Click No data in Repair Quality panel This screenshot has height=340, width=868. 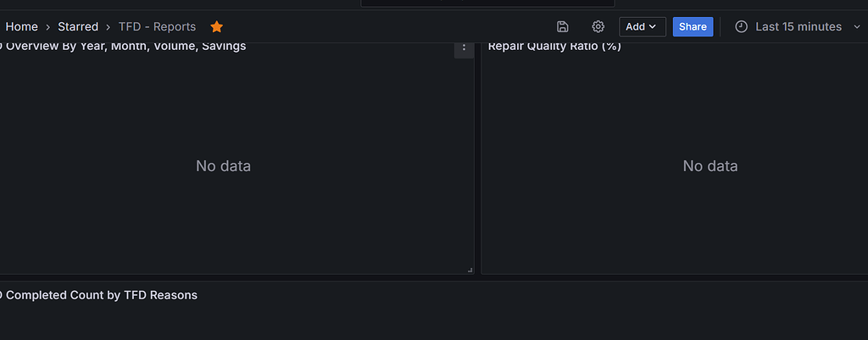click(710, 166)
